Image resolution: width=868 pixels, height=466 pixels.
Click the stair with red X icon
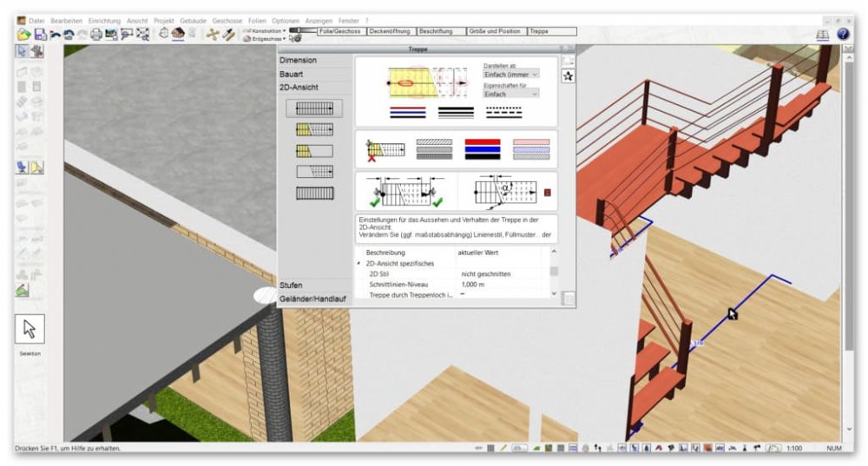[x=385, y=150]
